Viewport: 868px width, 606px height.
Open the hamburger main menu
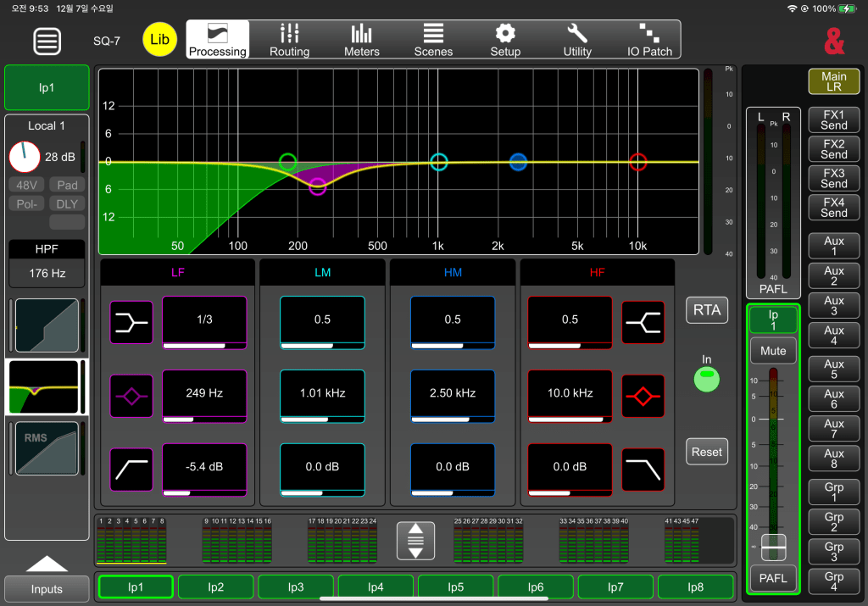48,41
